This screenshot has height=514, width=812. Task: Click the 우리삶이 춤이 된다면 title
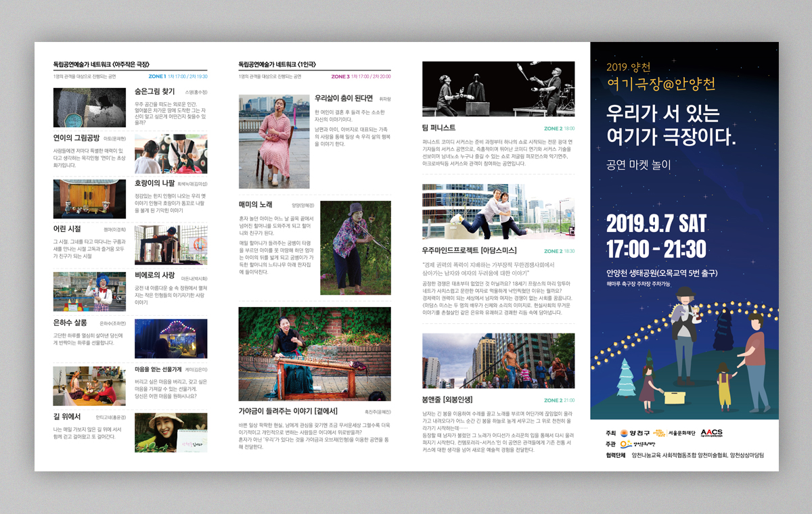[x=344, y=98]
